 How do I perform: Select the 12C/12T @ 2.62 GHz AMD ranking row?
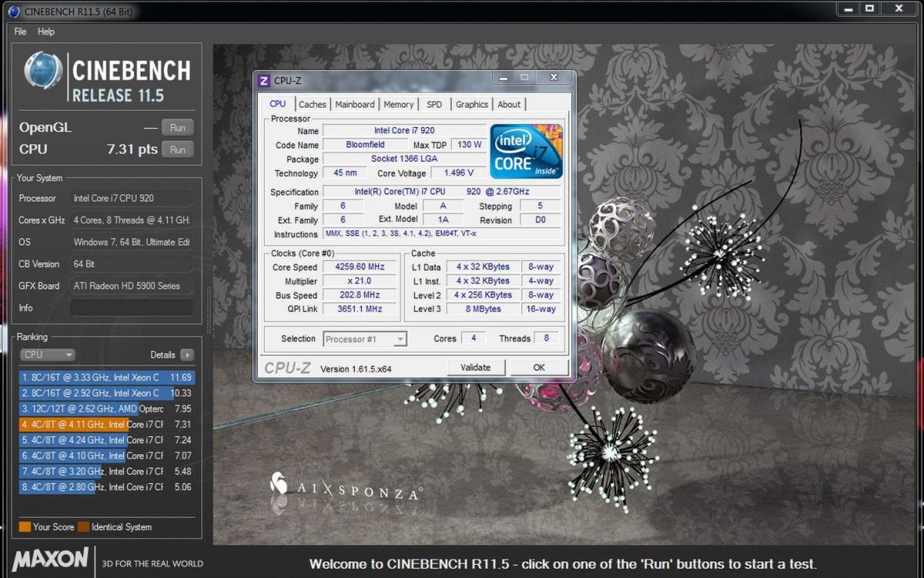coord(107,409)
